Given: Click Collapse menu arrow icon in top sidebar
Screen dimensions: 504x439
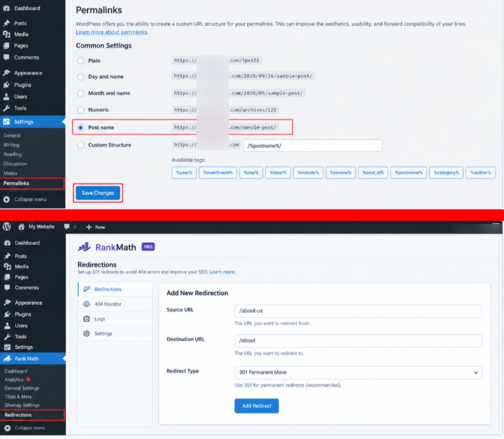Looking at the screenshot, I should click(6, 199).
